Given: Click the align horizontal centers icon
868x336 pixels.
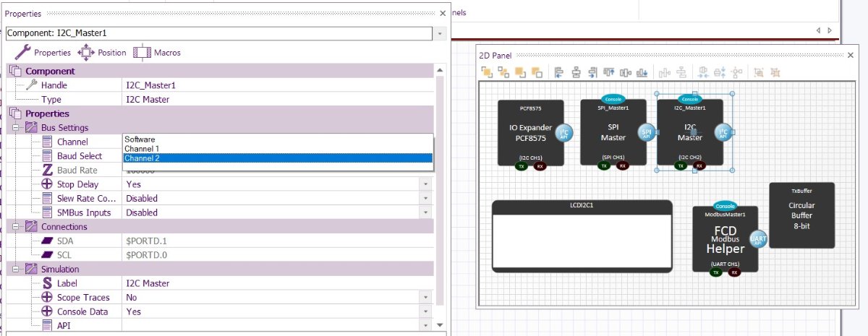Looking at the screenshot, I should 576,72.
